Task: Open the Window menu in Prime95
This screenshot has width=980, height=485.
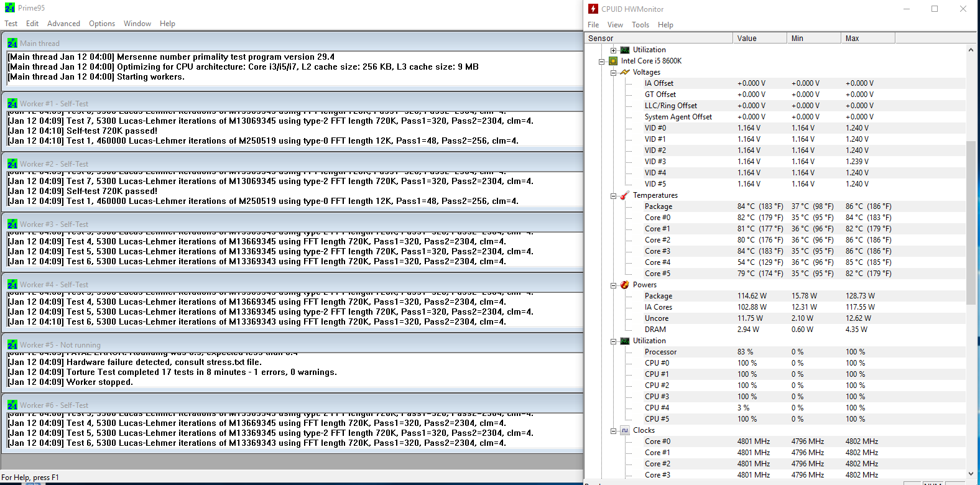Action: click(x=137, y=24)
